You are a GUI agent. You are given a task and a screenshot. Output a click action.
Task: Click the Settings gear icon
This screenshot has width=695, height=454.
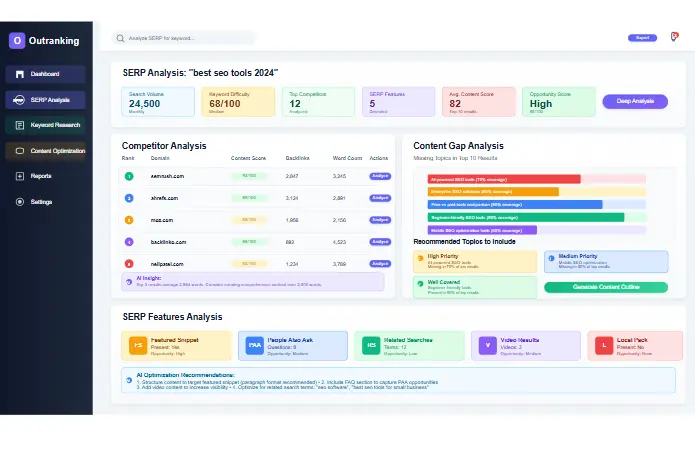(20, 202)
